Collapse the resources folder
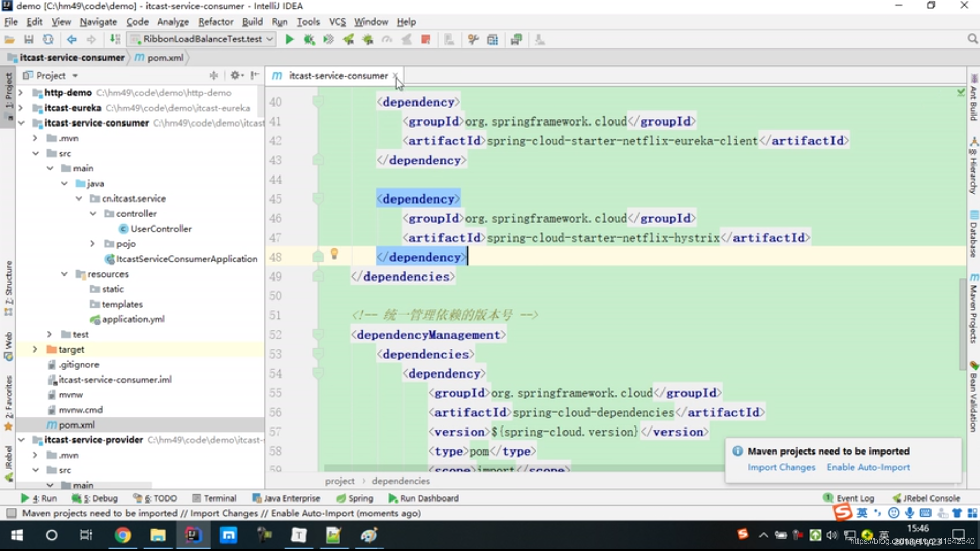Screen dimensions: 980x551 point(64,274)
